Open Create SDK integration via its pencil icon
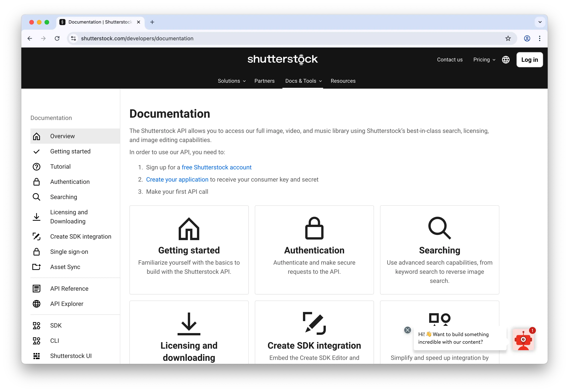 (36, 236)
